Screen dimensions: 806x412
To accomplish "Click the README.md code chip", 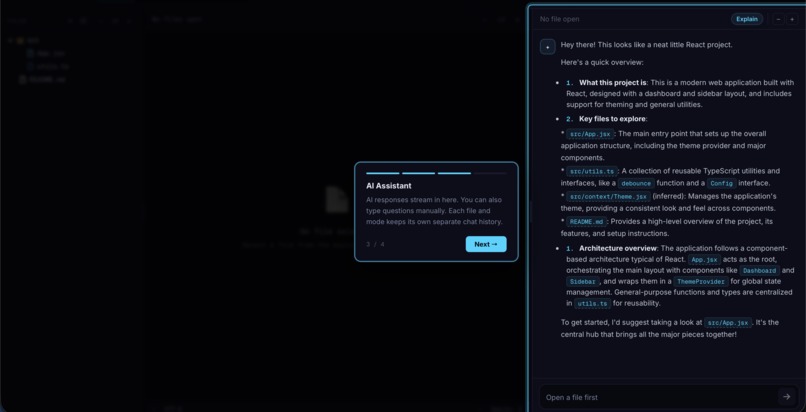I will click(x=587, y=222).
